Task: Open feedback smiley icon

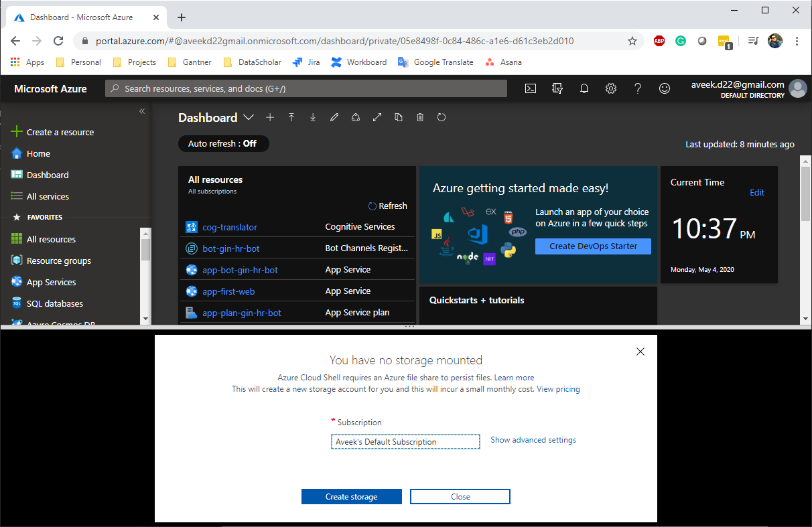Action: tap(665, 88)
